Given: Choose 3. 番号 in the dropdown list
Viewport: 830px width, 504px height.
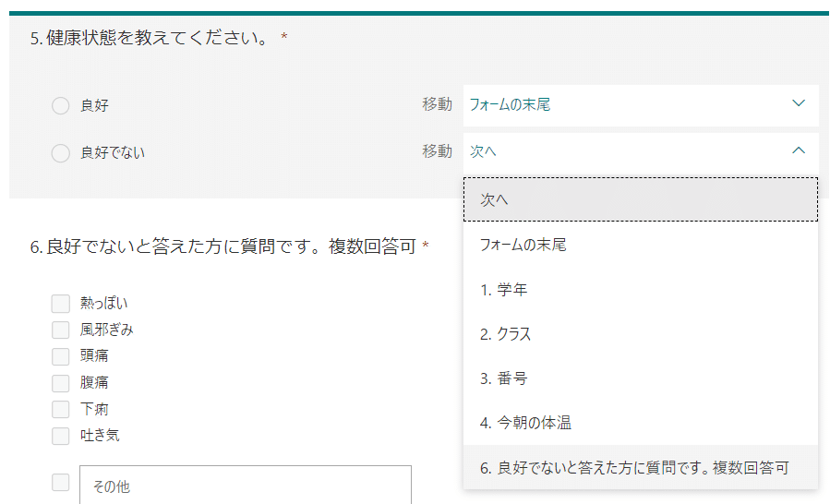Looking at the screenshot, I should pyautogui.click(x=641, y=378).
